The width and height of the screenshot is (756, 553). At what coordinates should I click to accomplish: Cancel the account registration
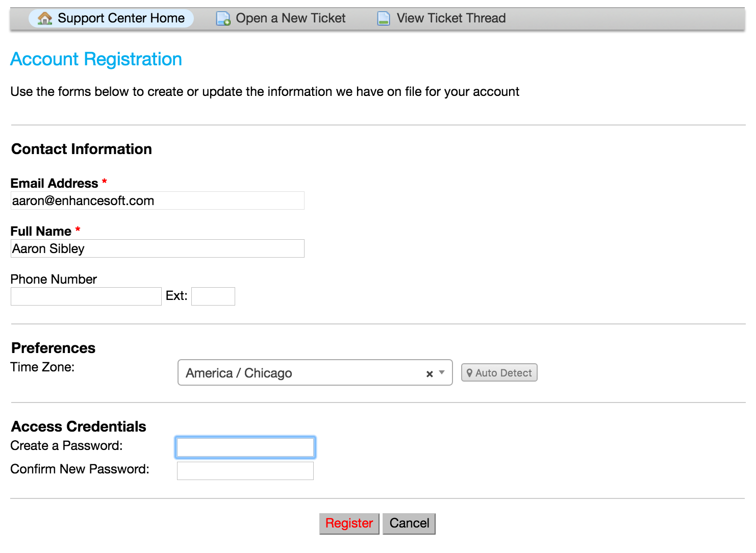tap(409, 523)
